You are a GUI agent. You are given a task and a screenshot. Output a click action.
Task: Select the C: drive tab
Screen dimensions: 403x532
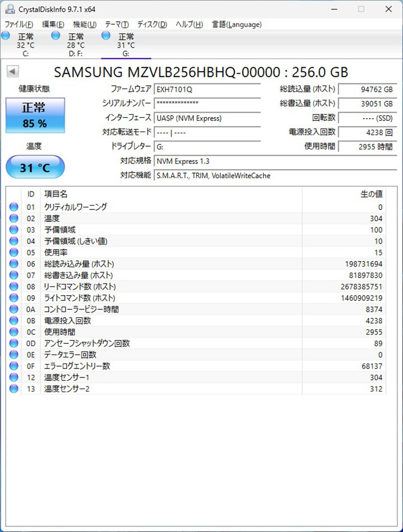(25, 44)
